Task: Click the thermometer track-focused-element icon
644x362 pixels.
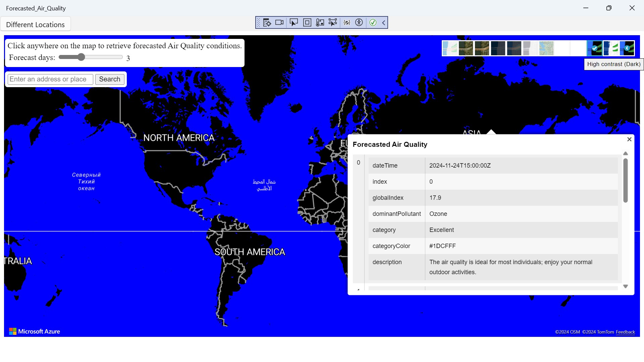Action: (320, 22)
